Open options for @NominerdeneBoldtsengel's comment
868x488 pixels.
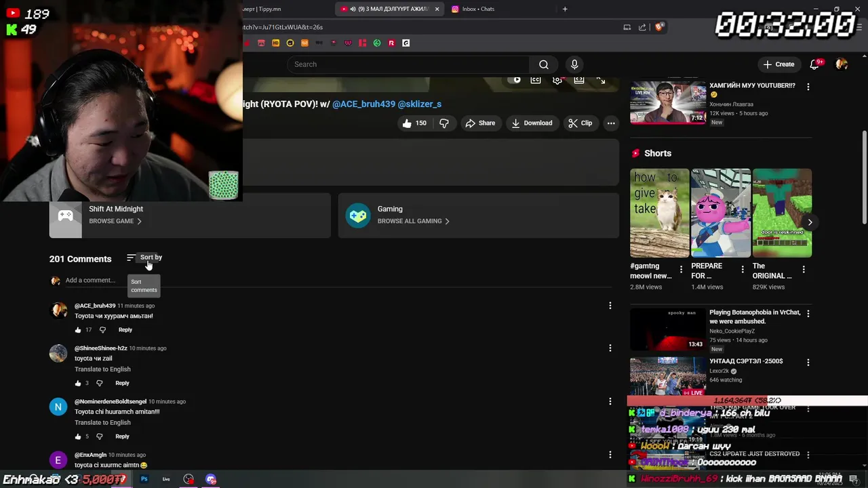[x=610, y=401]
